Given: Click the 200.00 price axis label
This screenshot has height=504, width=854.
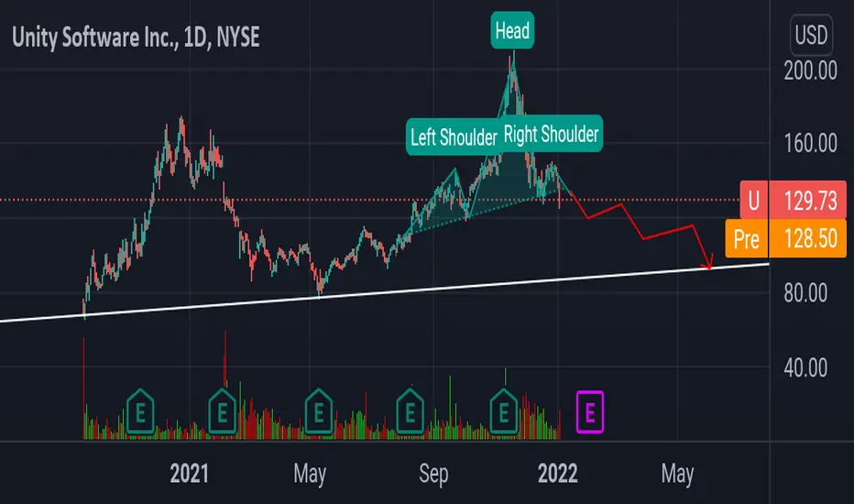Looking at the screenshot, I should pyautogui.click(x=810, y=71).
